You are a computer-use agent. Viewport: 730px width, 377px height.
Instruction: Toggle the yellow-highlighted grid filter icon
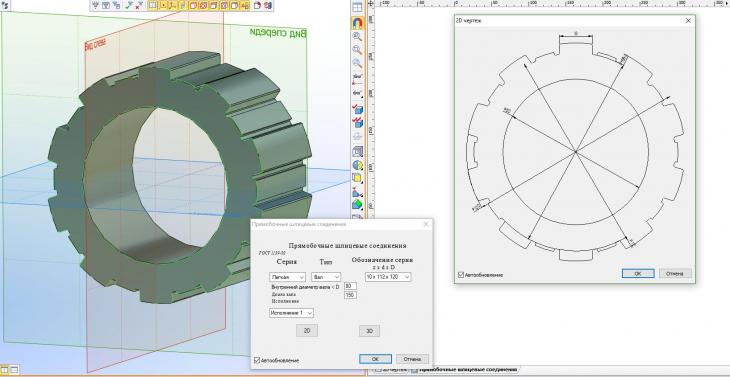click(153, 6)
